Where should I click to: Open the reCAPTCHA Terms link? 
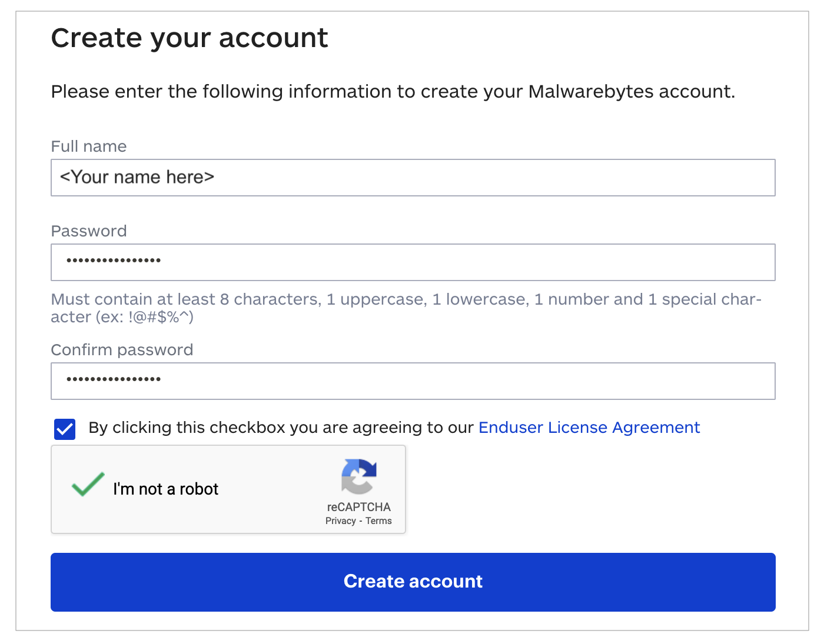[378, 521]
